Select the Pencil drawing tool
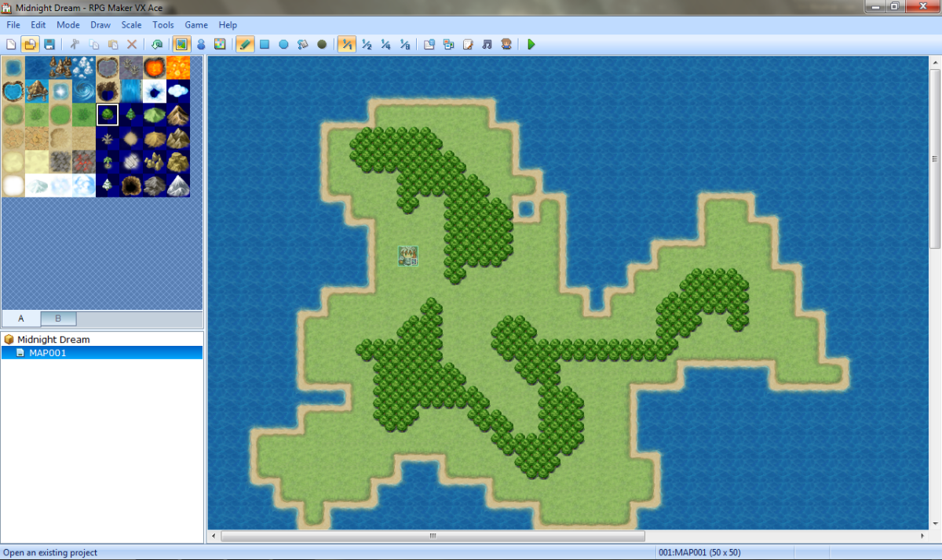 pyautogui.click(x=245, y=45)
